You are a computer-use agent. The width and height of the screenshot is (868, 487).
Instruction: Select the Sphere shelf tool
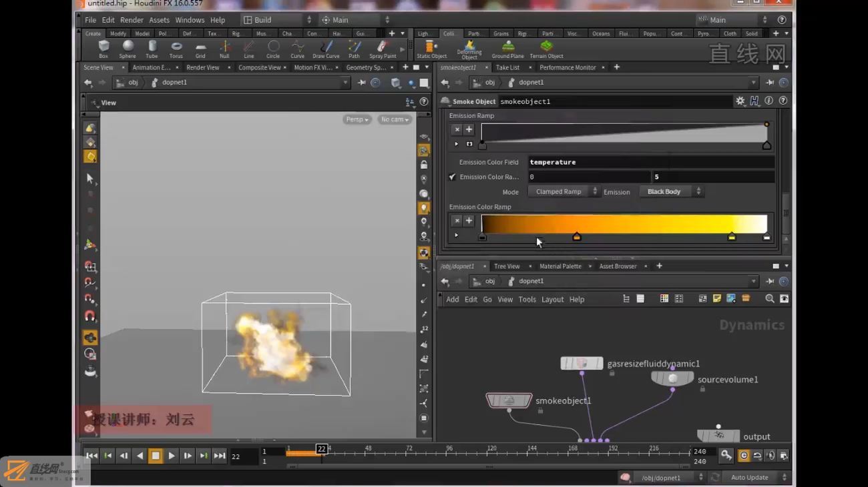click(128, 49)
